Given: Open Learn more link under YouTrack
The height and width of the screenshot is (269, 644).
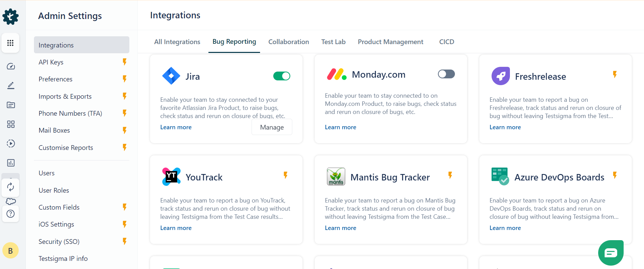Looking at the screenshot, I should pyautogui.click(x=176, y=228).
